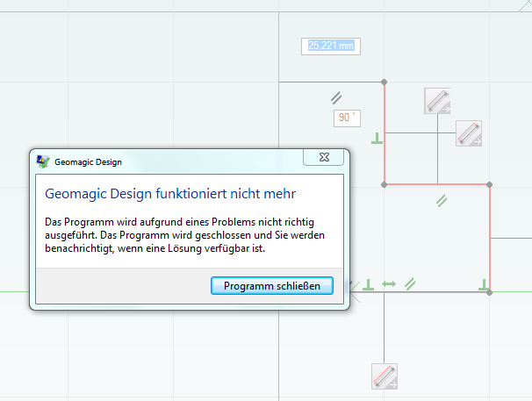Select sketch point at top of left red vertical line
Viewport: 532px width, 401px height.
pos(384,82)
